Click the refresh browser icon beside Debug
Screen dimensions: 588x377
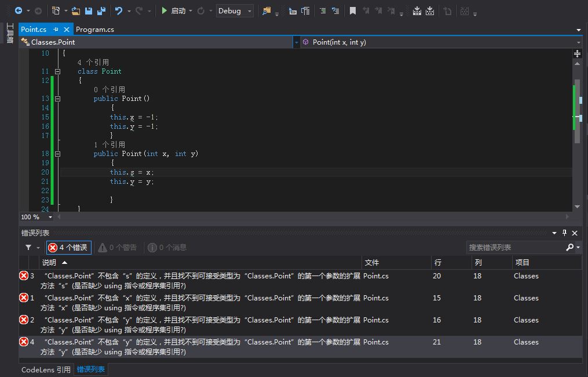click(201, 11)
